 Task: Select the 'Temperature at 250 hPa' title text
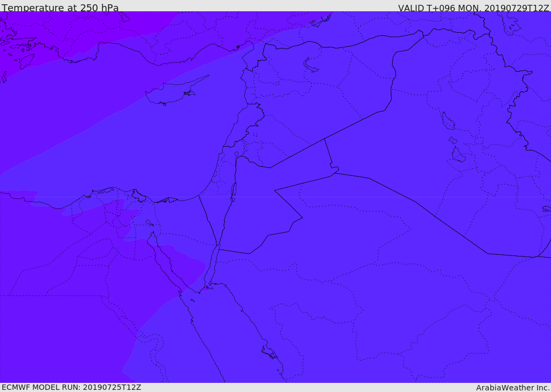(60, 8)
